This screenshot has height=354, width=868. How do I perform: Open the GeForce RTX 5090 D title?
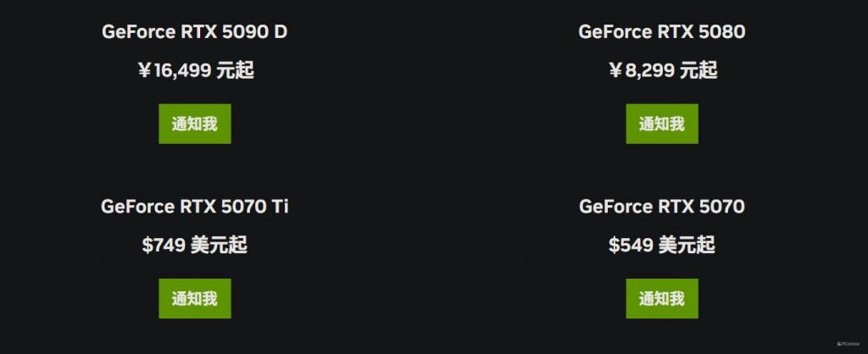point(195,32)
